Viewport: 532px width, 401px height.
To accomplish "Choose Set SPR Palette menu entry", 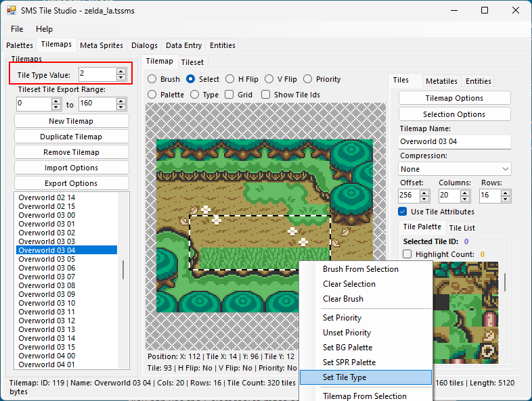I will (365, 362).
